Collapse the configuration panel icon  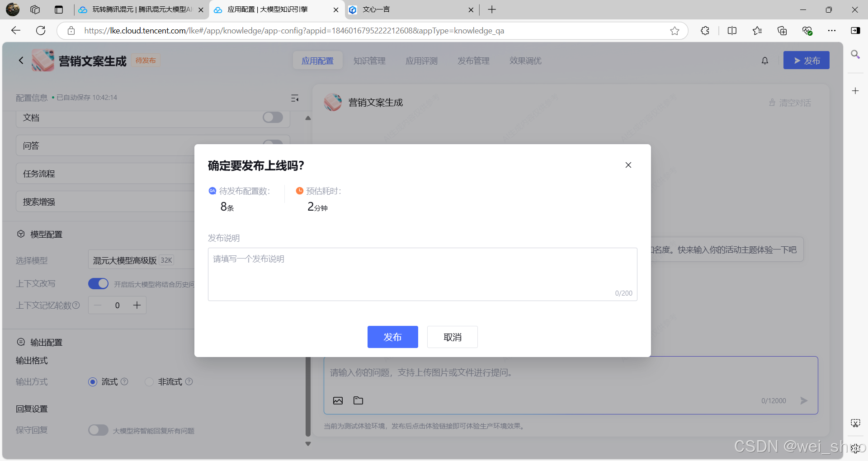click(x=295, y=98)
